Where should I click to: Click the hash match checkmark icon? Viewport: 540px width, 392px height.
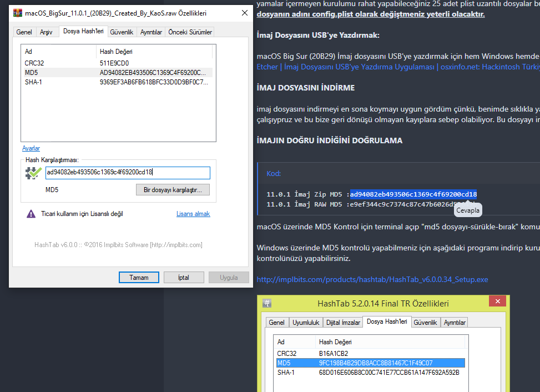pyautogui.click(x=33, y=173)
